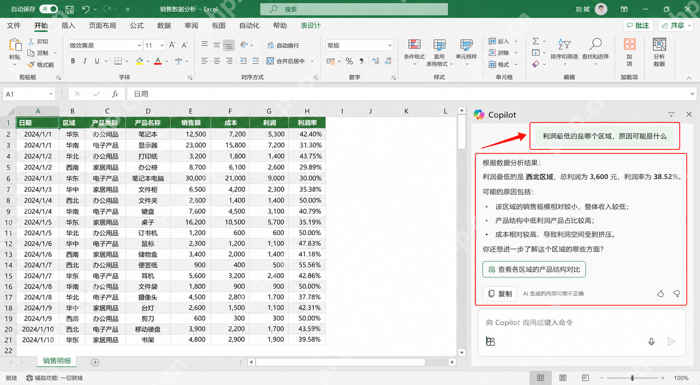Select the 销售明细 sheet tab

(x=57, y=361)
